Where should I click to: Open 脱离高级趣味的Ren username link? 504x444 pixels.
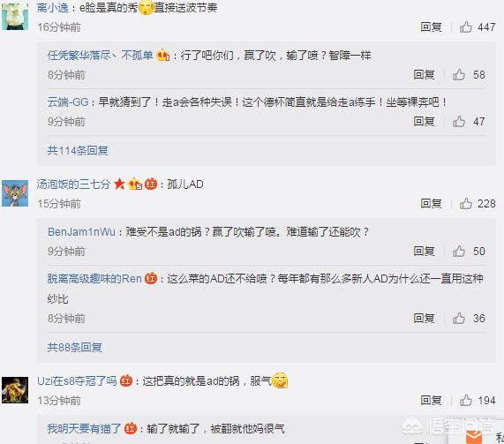[x=94, y=278]
